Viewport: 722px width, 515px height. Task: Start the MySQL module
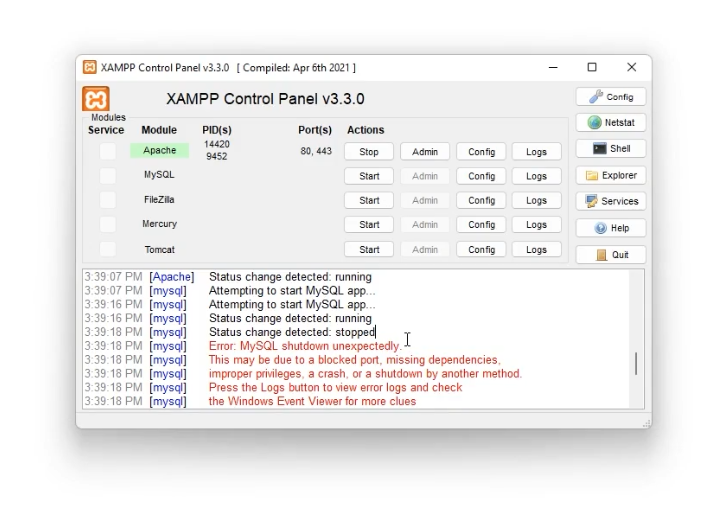[x=369, y=176]
